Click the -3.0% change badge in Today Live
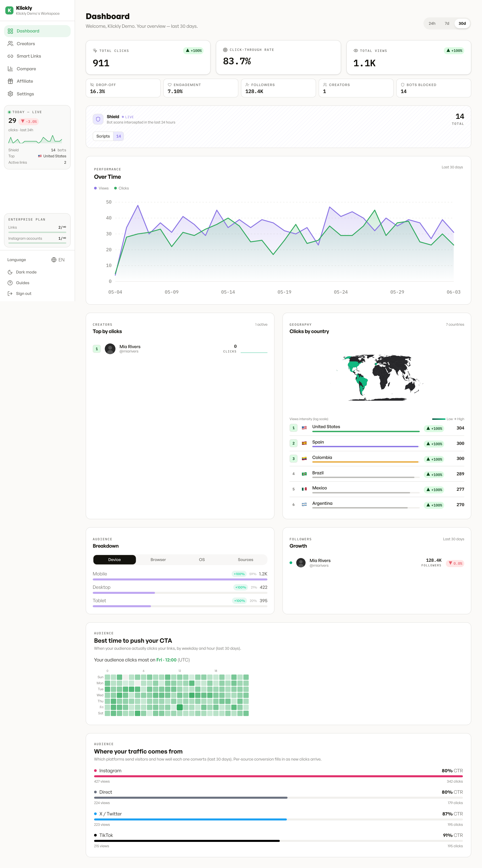This screenshot has height=868, width=482. [29, 122]
